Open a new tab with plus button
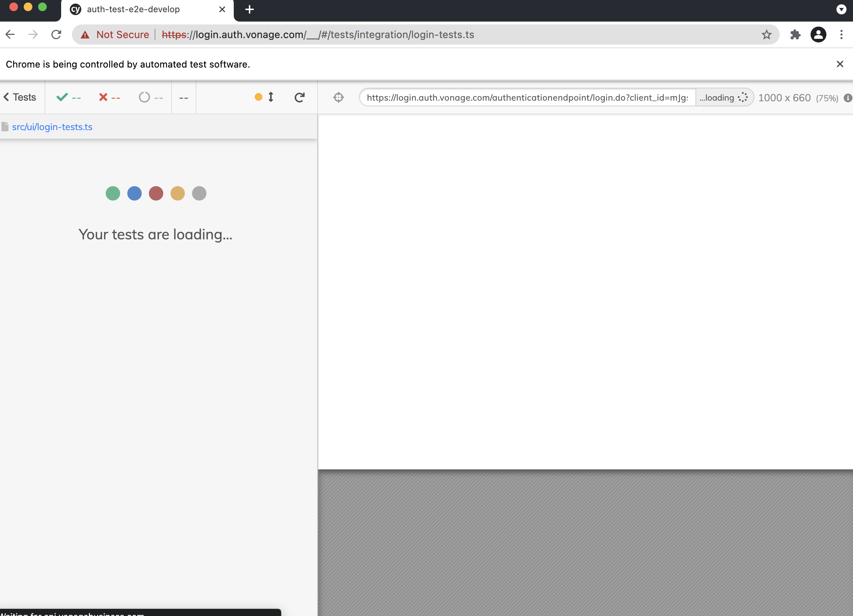853x616 pixels. (x=249, y=9)
